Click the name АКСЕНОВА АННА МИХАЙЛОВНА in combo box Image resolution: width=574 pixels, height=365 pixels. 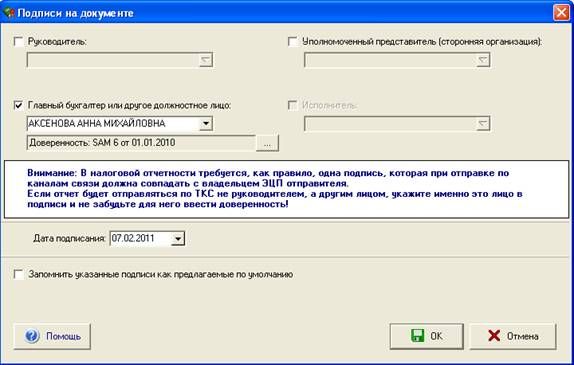tap(97, 123)
